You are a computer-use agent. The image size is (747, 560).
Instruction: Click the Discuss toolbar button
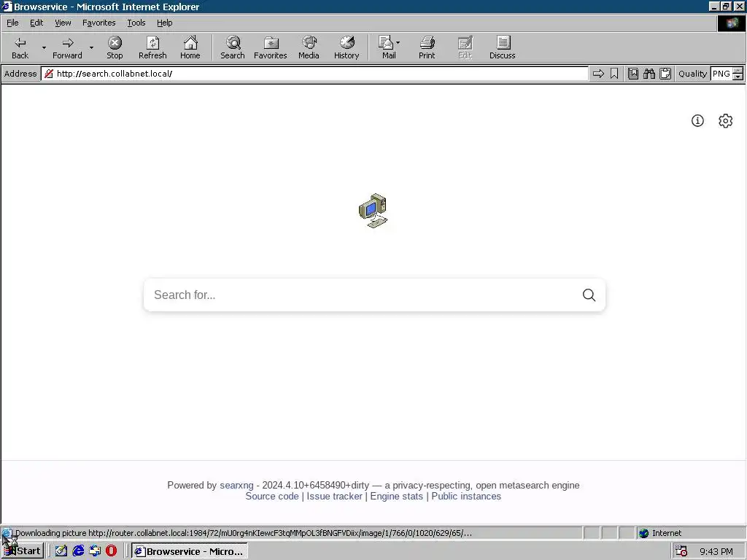click(502, 47)
